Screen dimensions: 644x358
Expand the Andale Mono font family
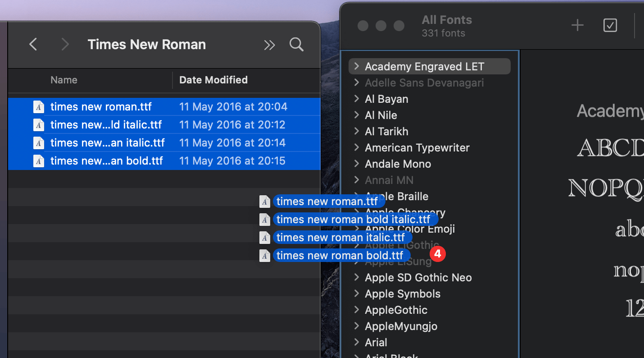pos(357,164)
